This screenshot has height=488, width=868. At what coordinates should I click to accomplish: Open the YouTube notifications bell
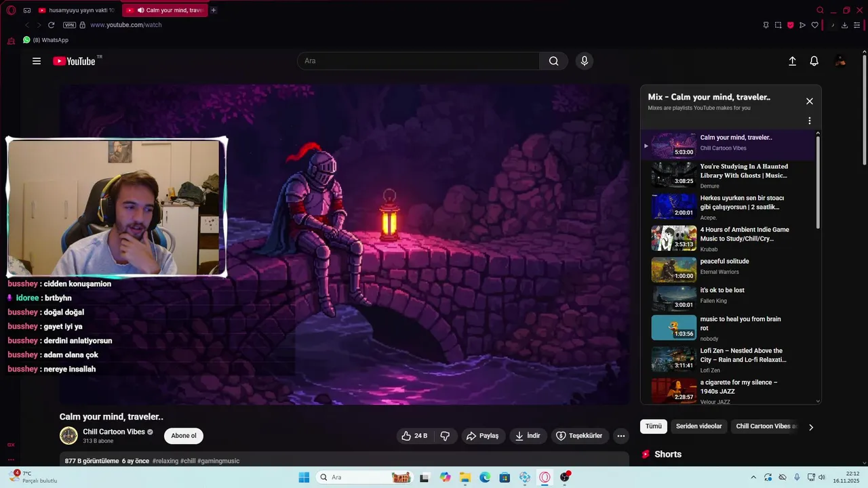point(814,61)
